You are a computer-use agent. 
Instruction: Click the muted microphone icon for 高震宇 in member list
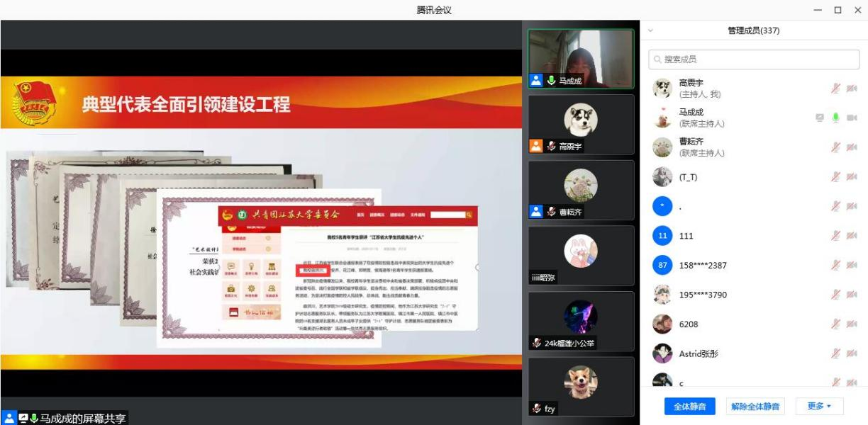pos(837,89)
